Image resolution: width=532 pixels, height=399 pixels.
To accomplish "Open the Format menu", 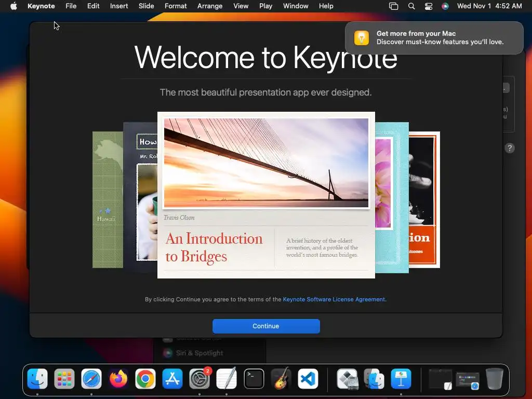I will (x=176, y=6).
